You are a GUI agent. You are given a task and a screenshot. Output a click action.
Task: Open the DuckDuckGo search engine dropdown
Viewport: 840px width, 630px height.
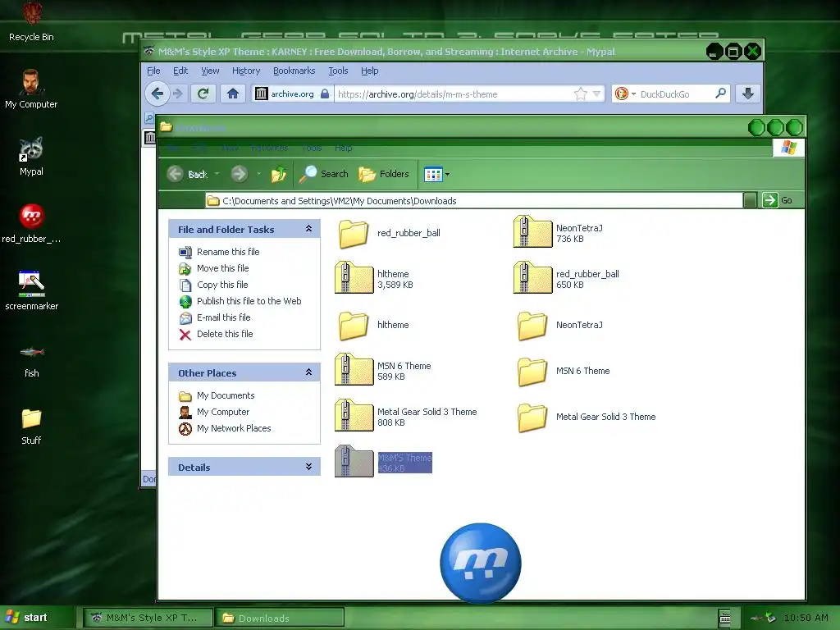pyautogui.click(x=634, y=94)
